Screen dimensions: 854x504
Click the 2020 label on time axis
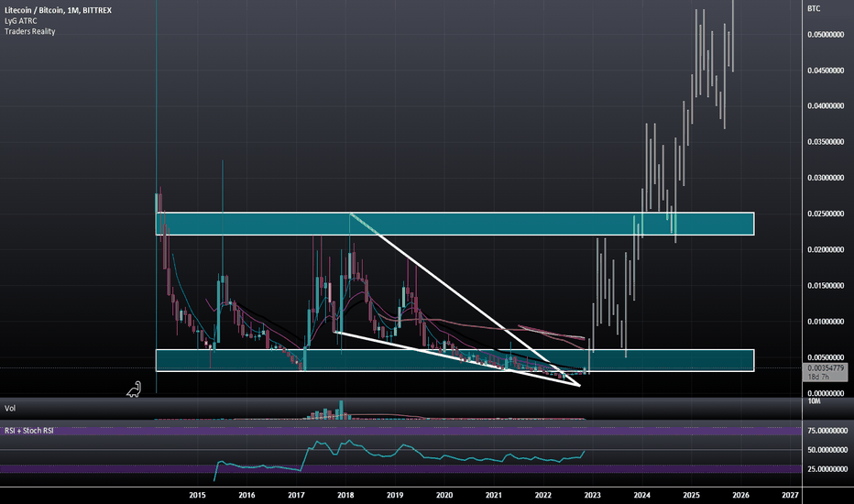point(444,495)
